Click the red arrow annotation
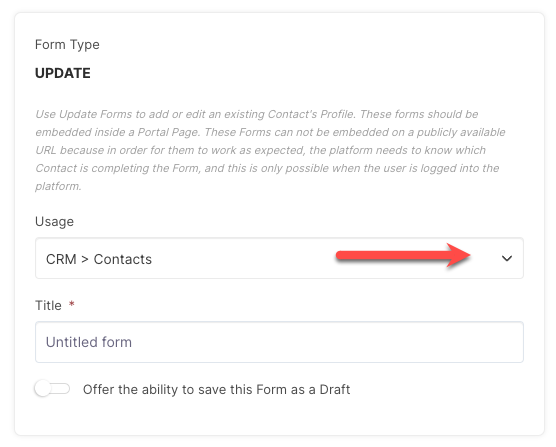This screenshot has width=556, height=447. [403, 255]
